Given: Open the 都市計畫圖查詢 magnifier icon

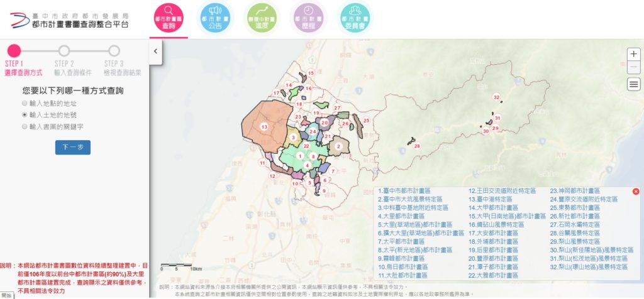Looking at the screenshot, I should (169, 18).
